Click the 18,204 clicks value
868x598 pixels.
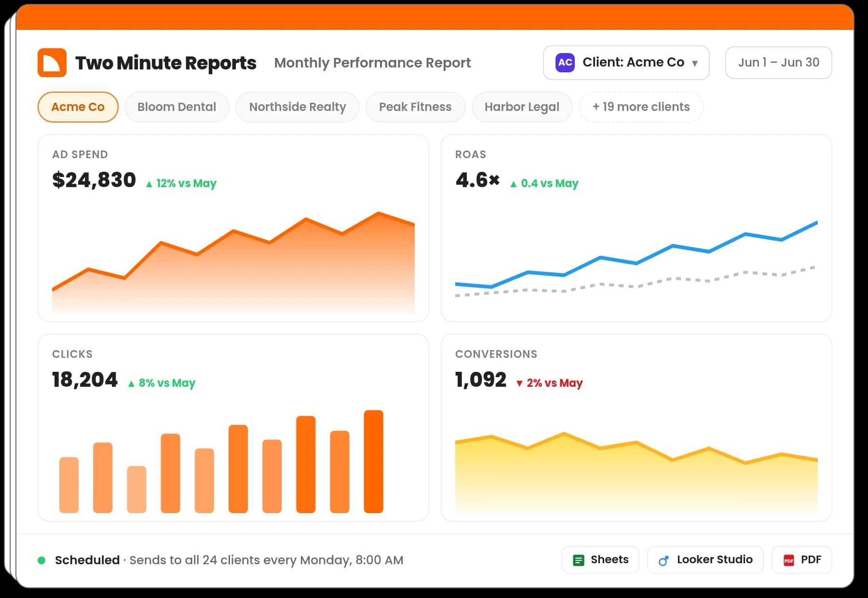[x=85, y=380]
